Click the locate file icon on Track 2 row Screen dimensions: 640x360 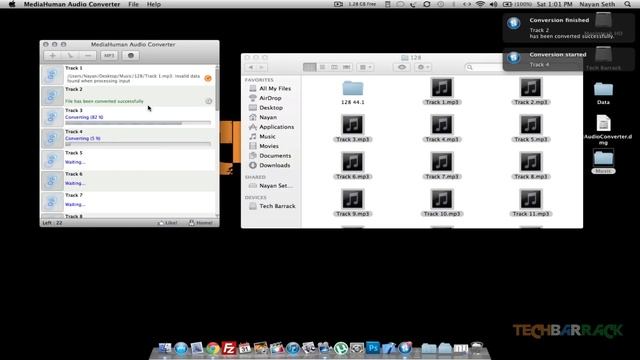(x=209, y=101)
